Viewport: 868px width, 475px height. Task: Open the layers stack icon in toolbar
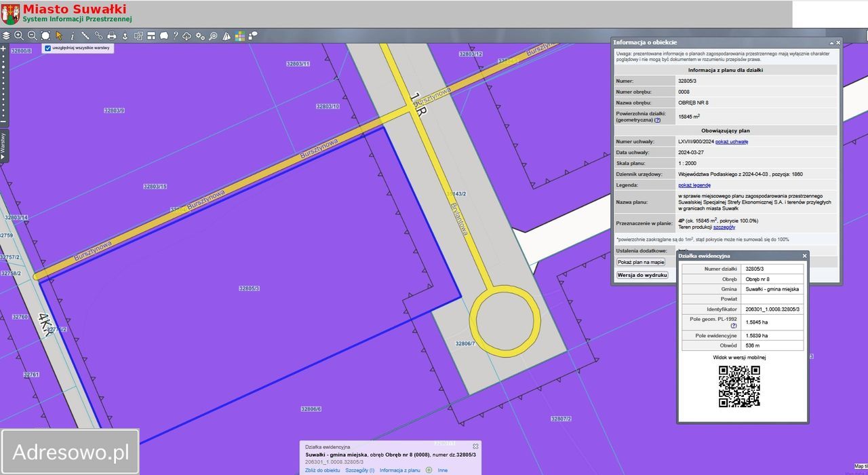point(6,36)
